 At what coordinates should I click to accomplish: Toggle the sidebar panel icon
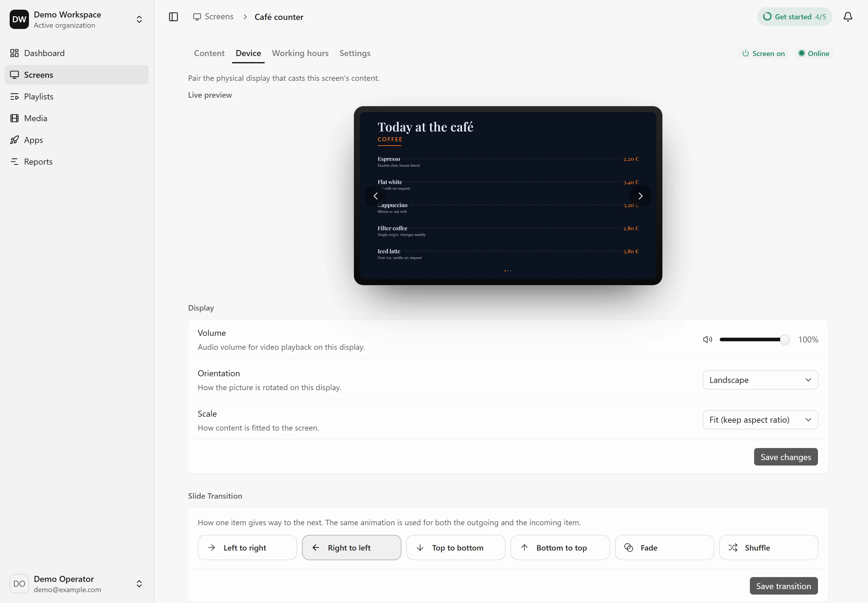pos(173,17)
